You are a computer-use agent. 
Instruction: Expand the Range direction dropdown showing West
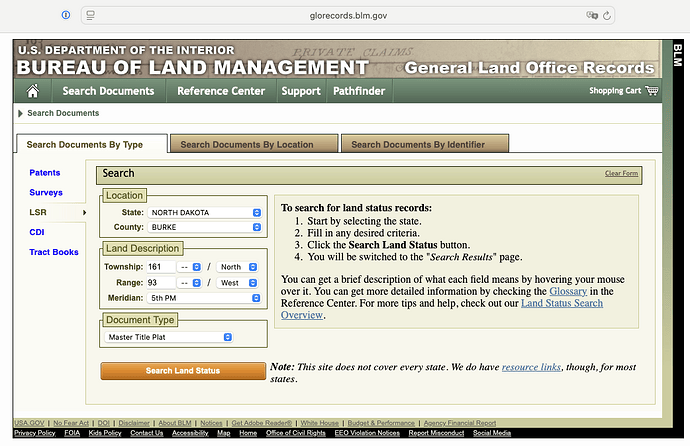click(239, 283)
